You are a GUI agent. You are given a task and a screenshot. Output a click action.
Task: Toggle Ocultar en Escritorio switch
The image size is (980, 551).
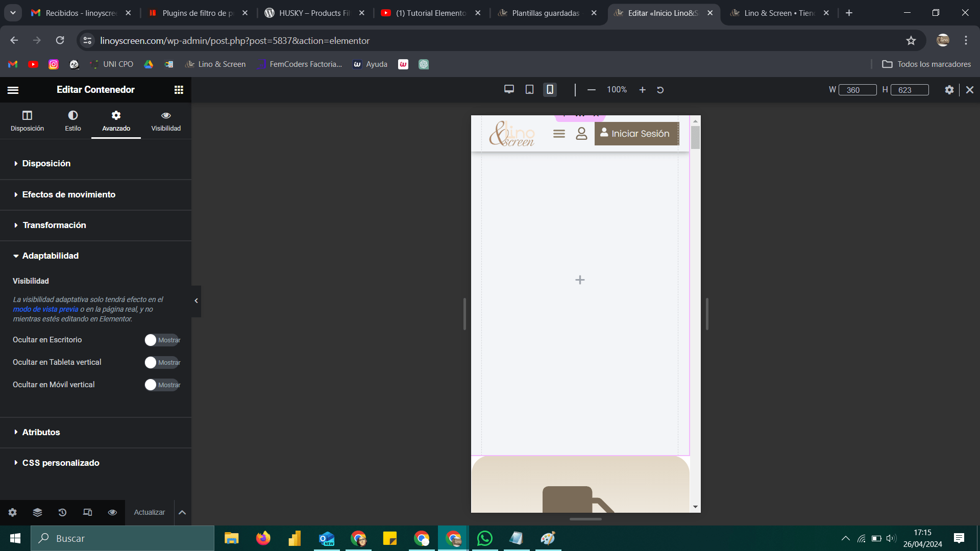pyautogui.click(x=162, y=340)
